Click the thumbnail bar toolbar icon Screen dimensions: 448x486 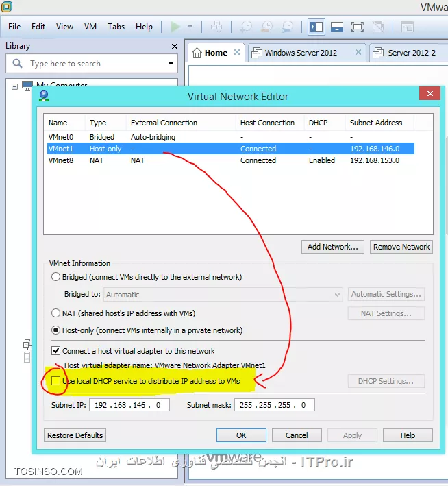pyautogui.click(x=337, y=27)
